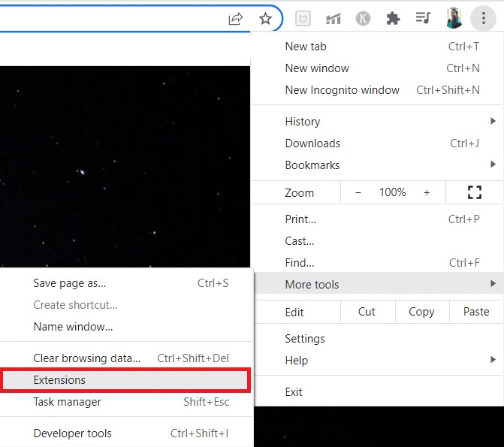The width and height of the screenshot is (504, 447).
Task: Select New tab menu item
Action: (x=377, y=47)
